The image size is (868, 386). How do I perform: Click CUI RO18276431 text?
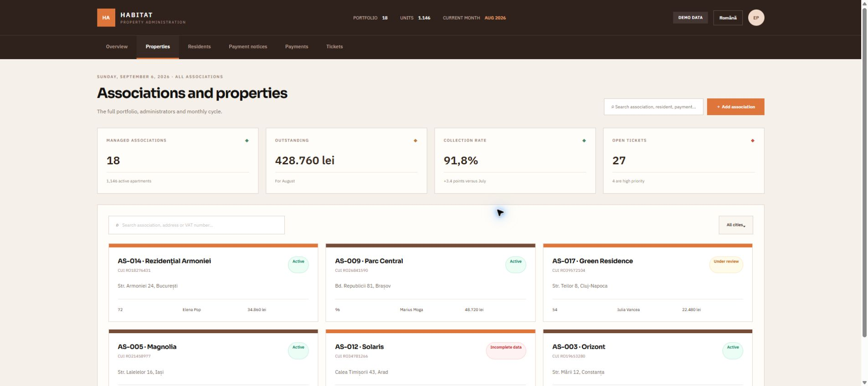point(134,270)
